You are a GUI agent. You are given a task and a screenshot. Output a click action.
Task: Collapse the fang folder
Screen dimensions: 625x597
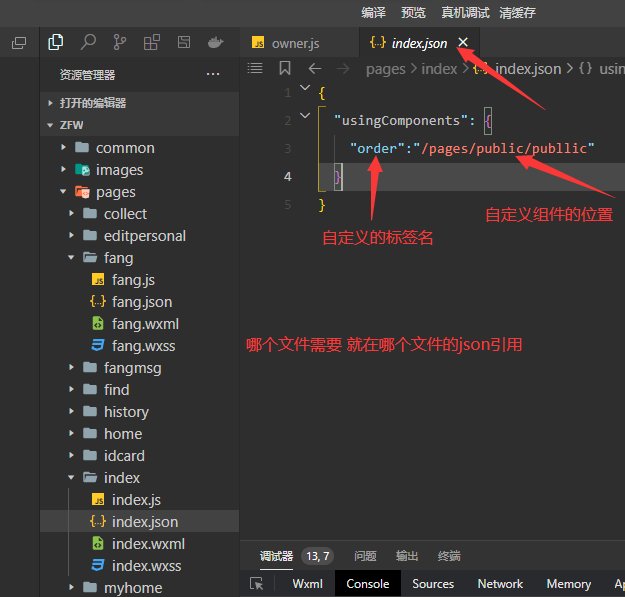pos(71,258)
